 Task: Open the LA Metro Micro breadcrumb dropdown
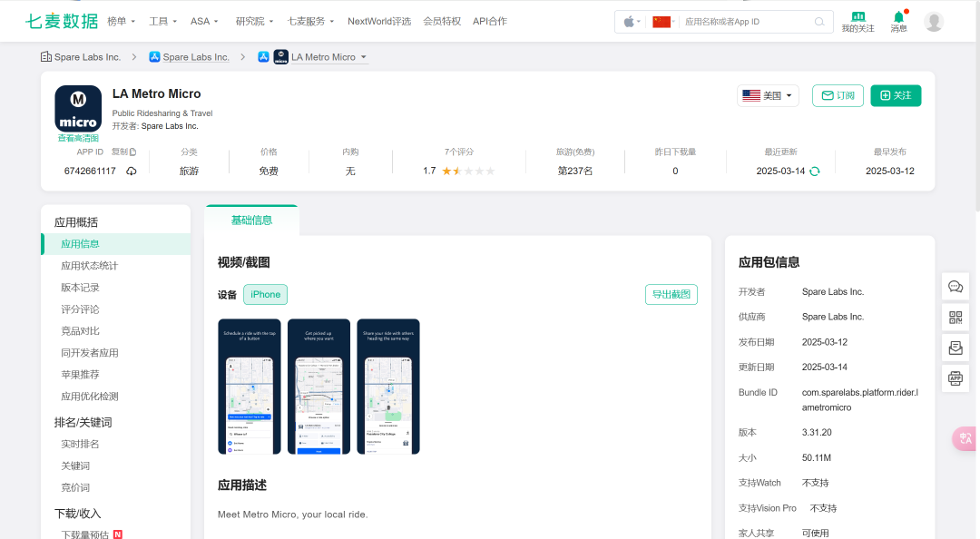(x=363, y=57)
